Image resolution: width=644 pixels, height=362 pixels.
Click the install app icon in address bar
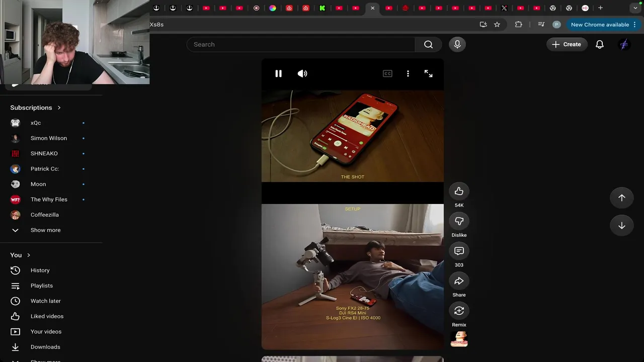pyautogui.click(x=483, y=24)
